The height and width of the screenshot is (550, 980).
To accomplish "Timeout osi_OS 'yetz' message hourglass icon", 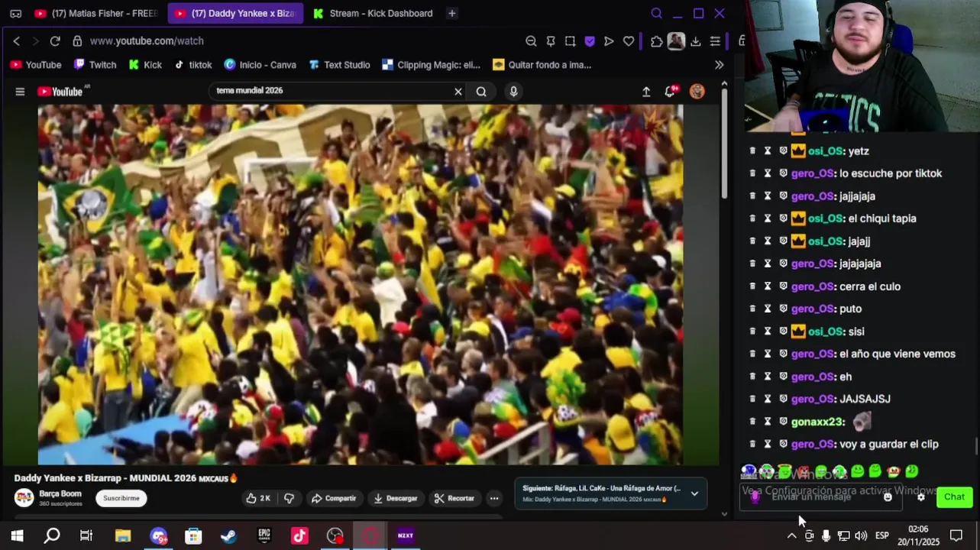I will click(768, 151).
